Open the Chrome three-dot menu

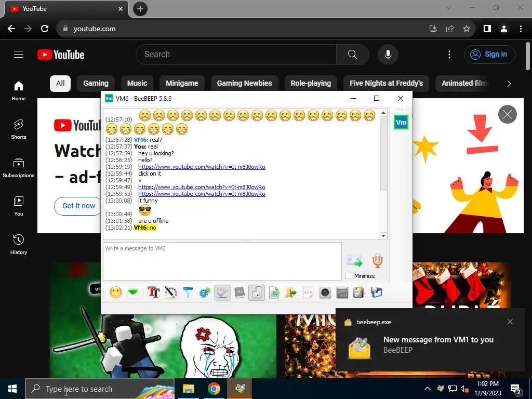[x=521, y=29]
